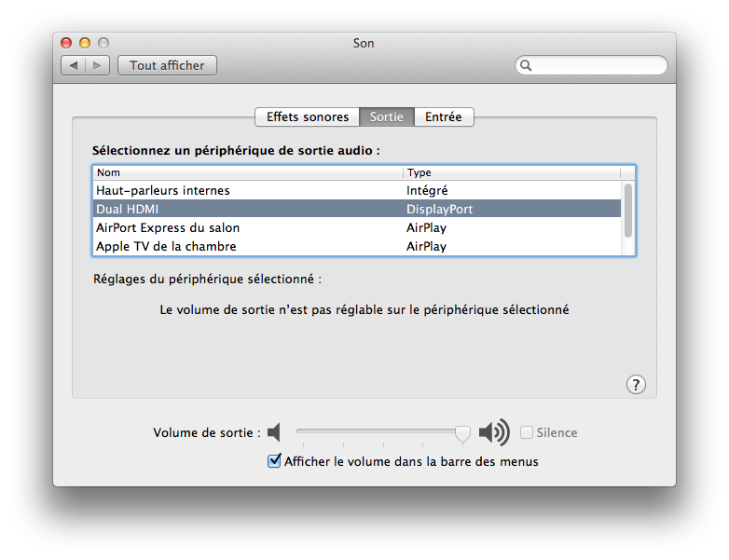The image size is (729, 560).
Task: Select the Sortie tab
Action: [386, 116]
